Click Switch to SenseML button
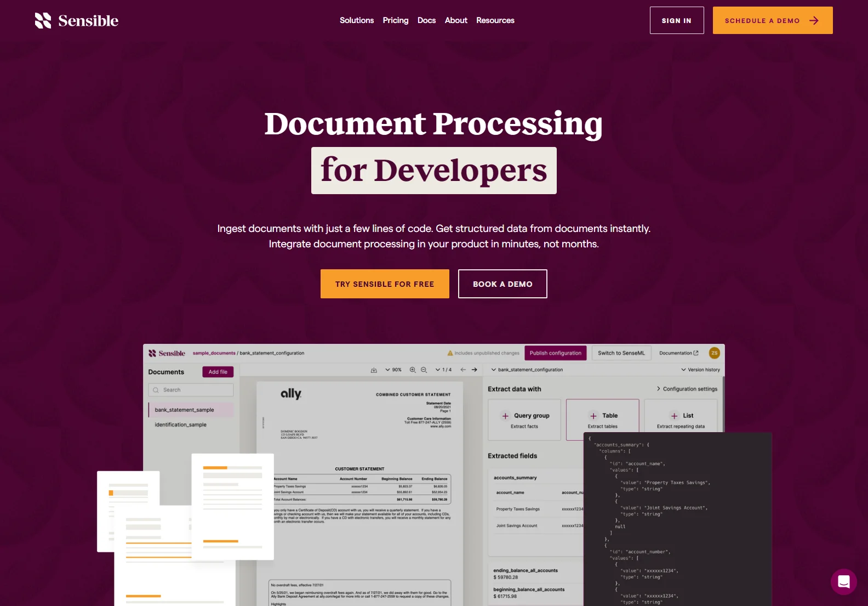 tap(621, 353)
